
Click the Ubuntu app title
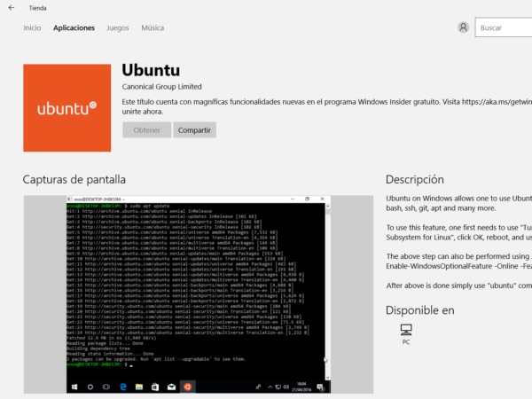pos(151,70)
